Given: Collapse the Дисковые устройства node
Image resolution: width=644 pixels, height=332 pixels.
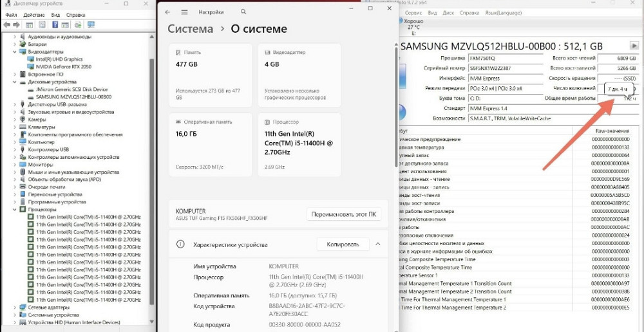Looking at the screenshot, I should [x=15, y=82].
